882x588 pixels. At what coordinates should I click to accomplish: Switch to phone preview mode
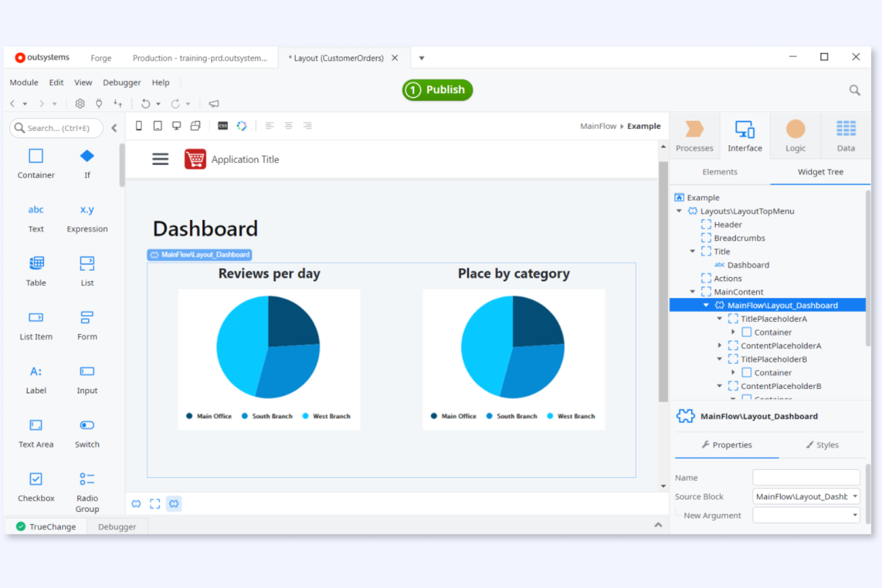coord(138,125)
